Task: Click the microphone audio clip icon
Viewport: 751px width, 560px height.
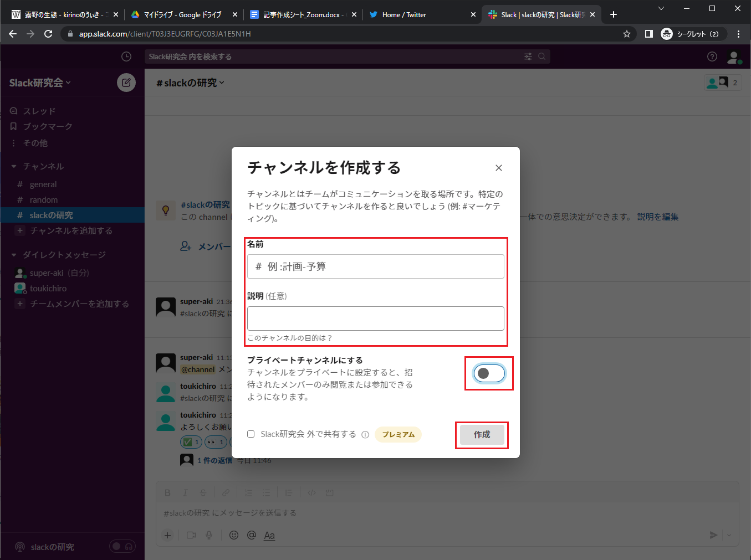Action: [209, 535]
